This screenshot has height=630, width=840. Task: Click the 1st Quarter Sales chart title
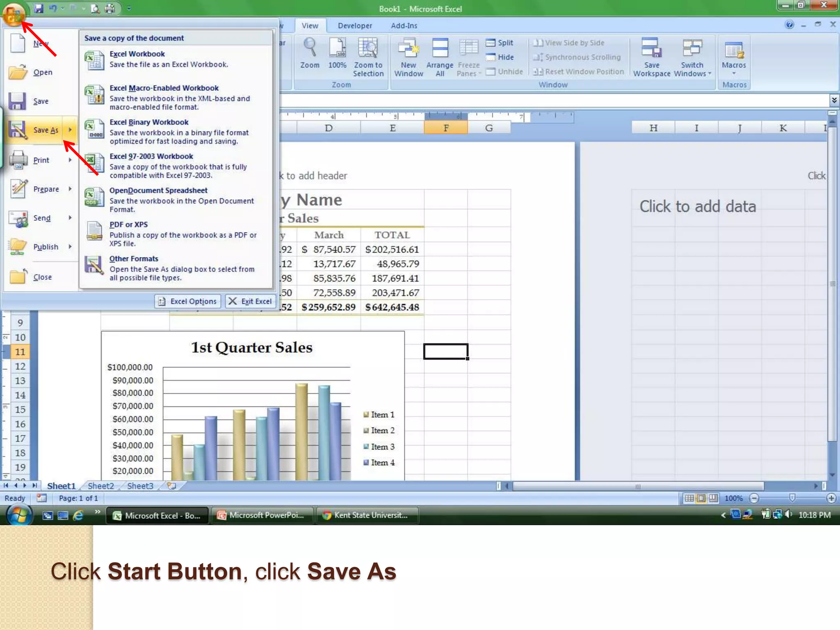[251, 347]
